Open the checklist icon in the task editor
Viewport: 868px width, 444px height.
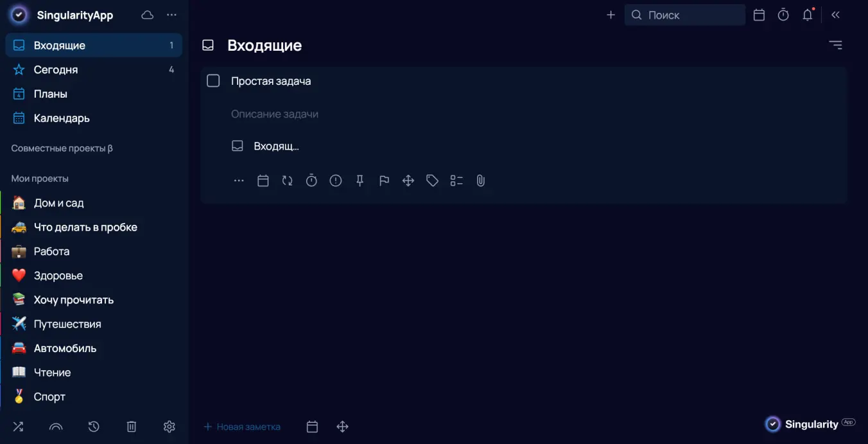click(x=456, y=181)
